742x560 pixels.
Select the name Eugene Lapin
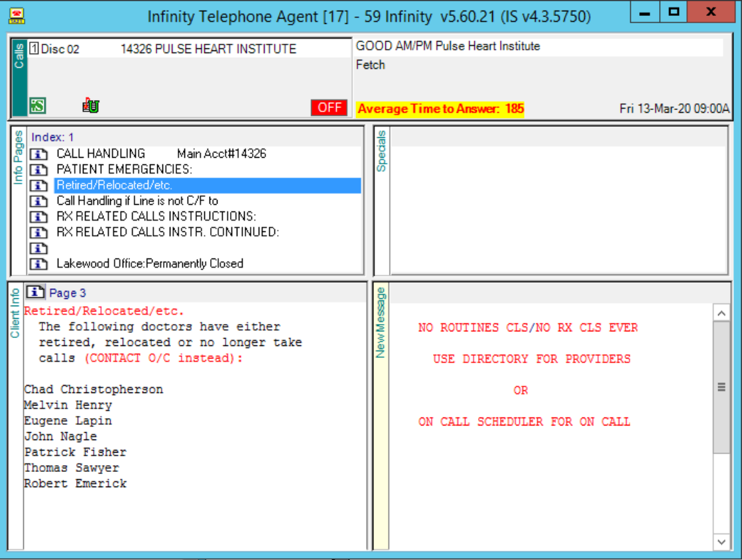coord(68,420)
